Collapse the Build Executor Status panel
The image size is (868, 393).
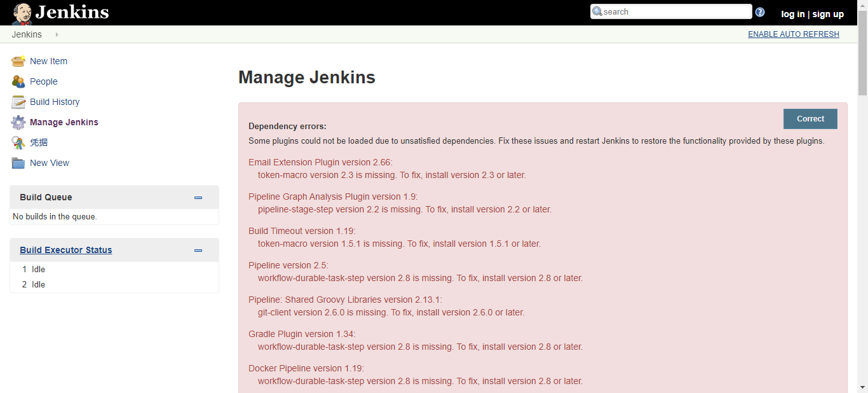(198, 251)
